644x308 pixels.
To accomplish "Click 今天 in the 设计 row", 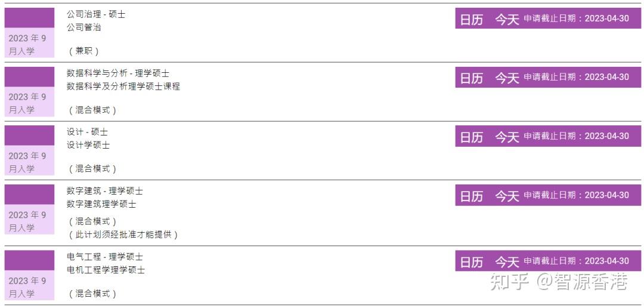I will (x=507, y=137).
